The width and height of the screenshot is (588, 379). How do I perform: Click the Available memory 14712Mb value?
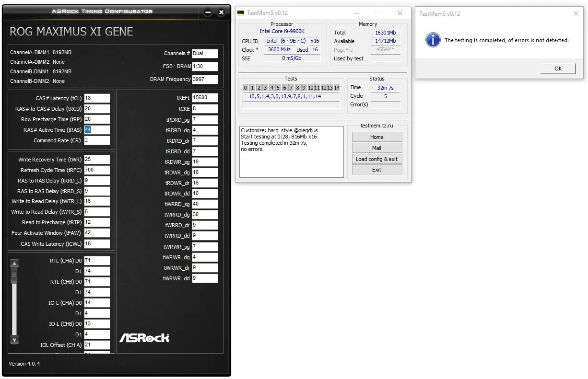385,41
